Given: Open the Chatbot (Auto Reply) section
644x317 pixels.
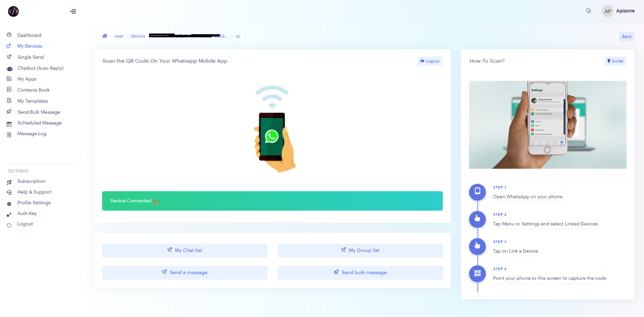Looking at the screenshot, I should 40,68.
